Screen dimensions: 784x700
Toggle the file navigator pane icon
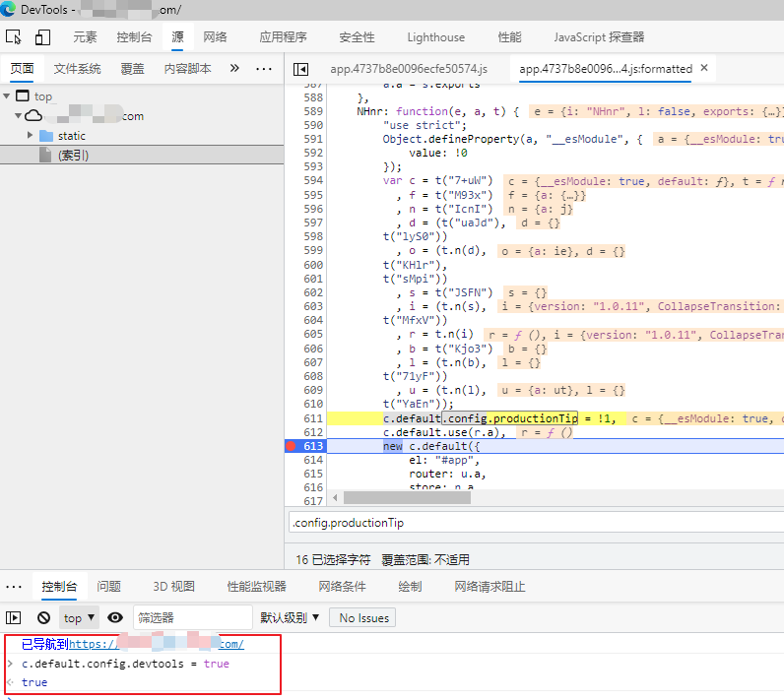click(x=301, y=69)
